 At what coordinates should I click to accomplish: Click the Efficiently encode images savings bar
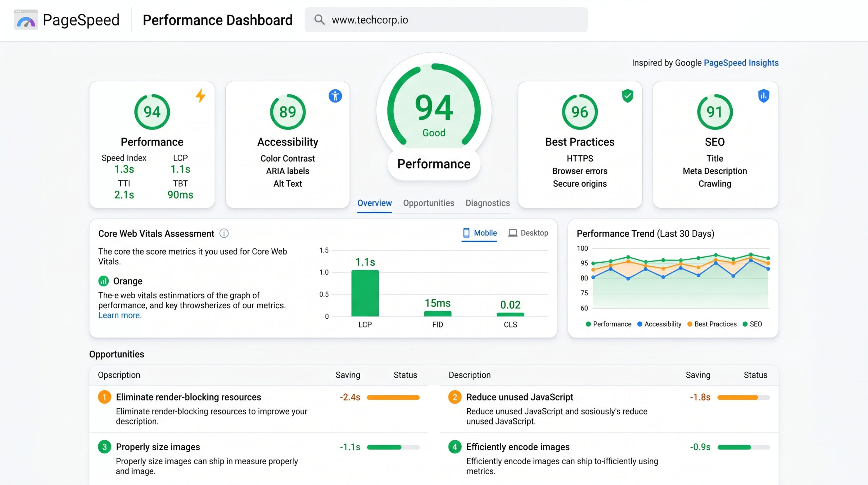pyautogui.click(x=743, y=447)
